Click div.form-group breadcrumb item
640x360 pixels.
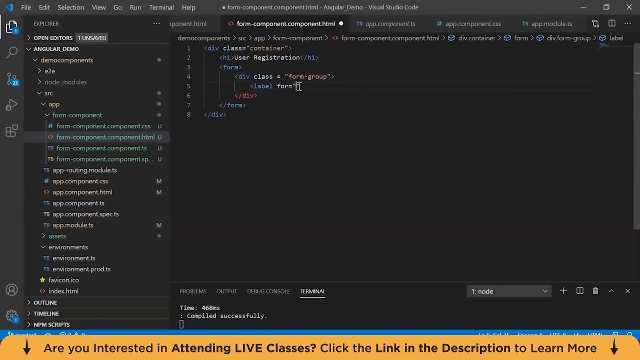568,38
